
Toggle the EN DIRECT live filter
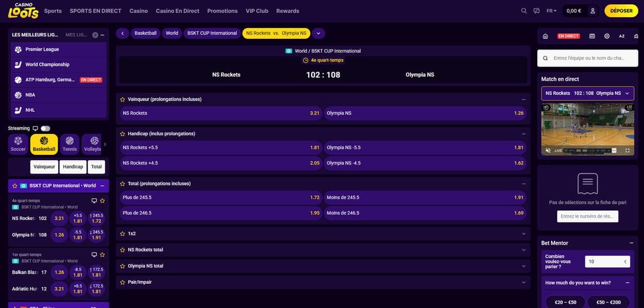pos(568,36)
